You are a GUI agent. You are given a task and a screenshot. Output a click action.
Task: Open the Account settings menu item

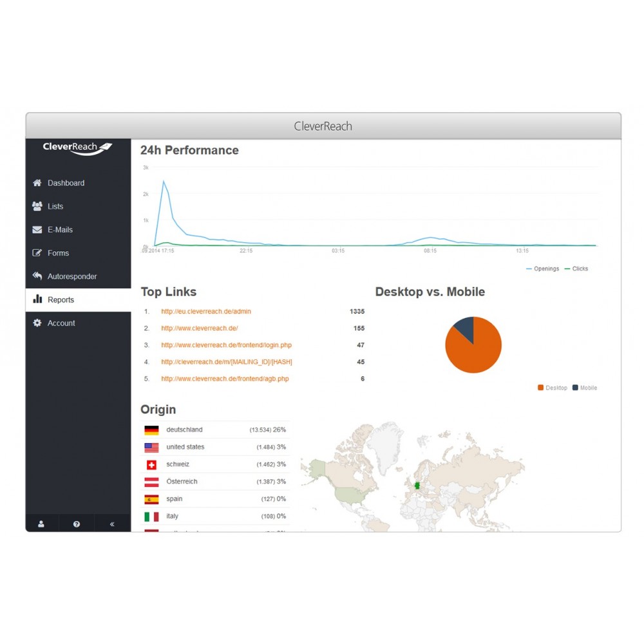[x=79, y=323]
